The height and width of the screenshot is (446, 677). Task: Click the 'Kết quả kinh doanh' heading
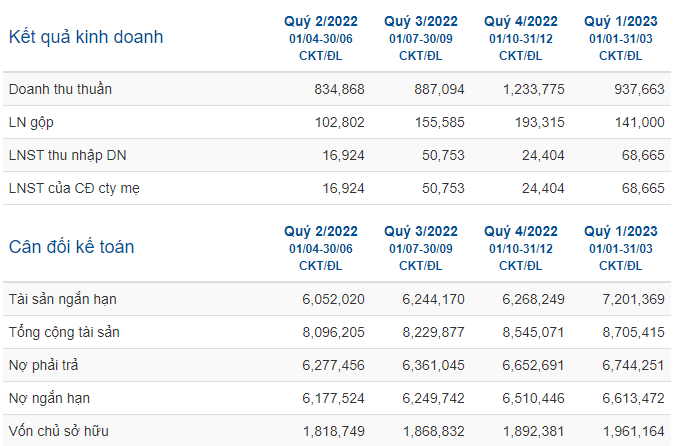[86, 37]
